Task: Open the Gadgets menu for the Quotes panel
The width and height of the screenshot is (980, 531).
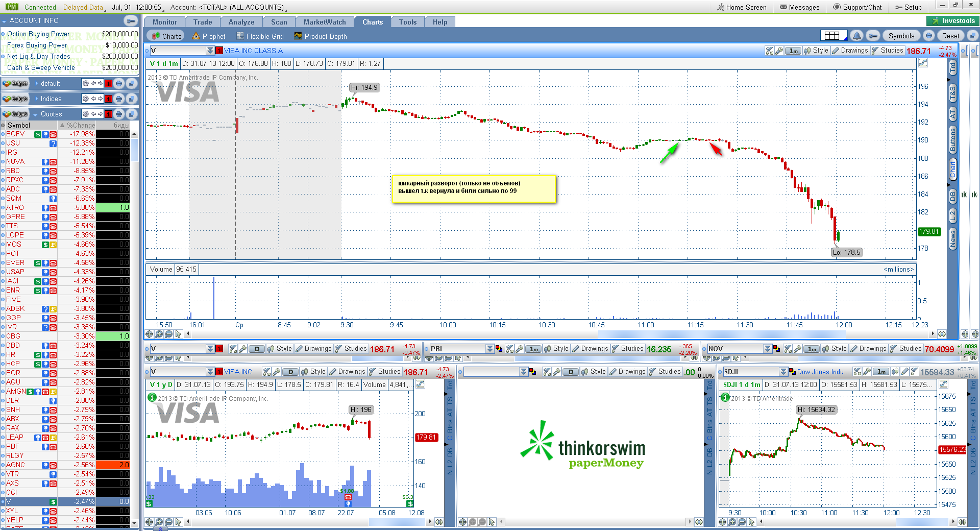Action: point(15,114)
